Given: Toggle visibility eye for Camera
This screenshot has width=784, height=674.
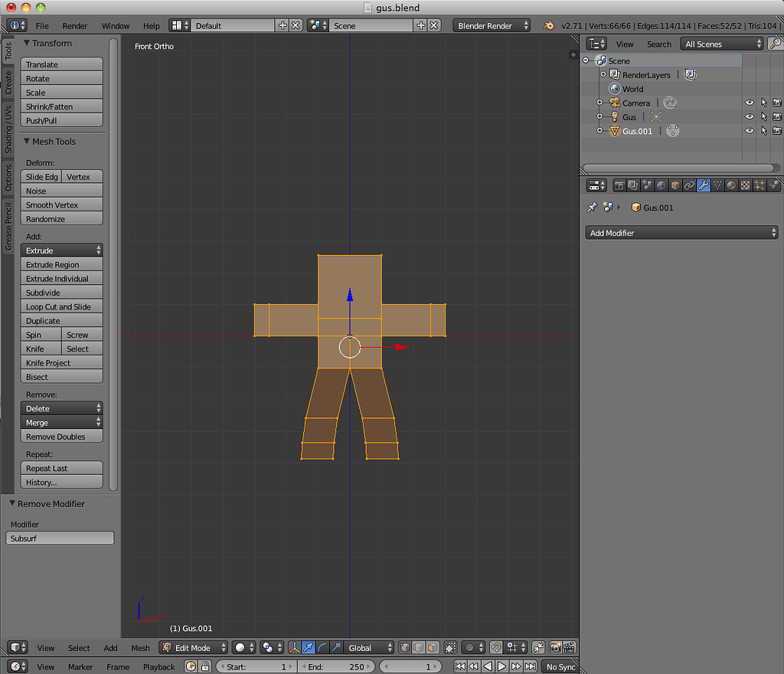Looking at the screenshot, I should (750, 103).
